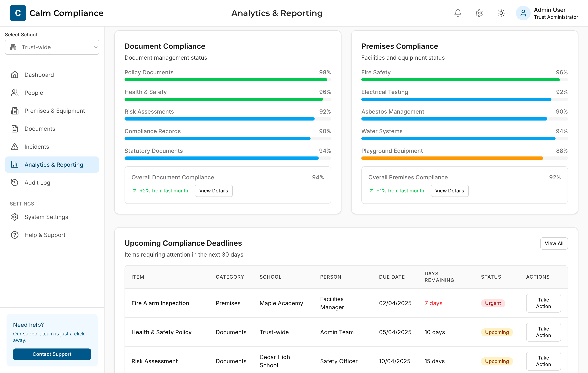Click the 05/04/2025 due date
This screenshot has width=588, height=373.
coord(395,332)
